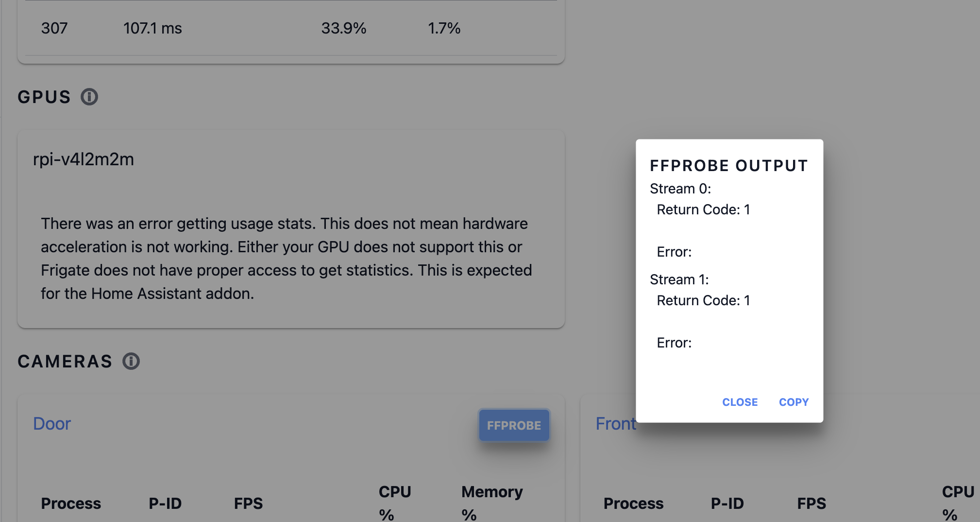980x522 pixels.
Task: Open the GPUS section tooltip icon
Action: pyautogui.click(x=89, y=97)
